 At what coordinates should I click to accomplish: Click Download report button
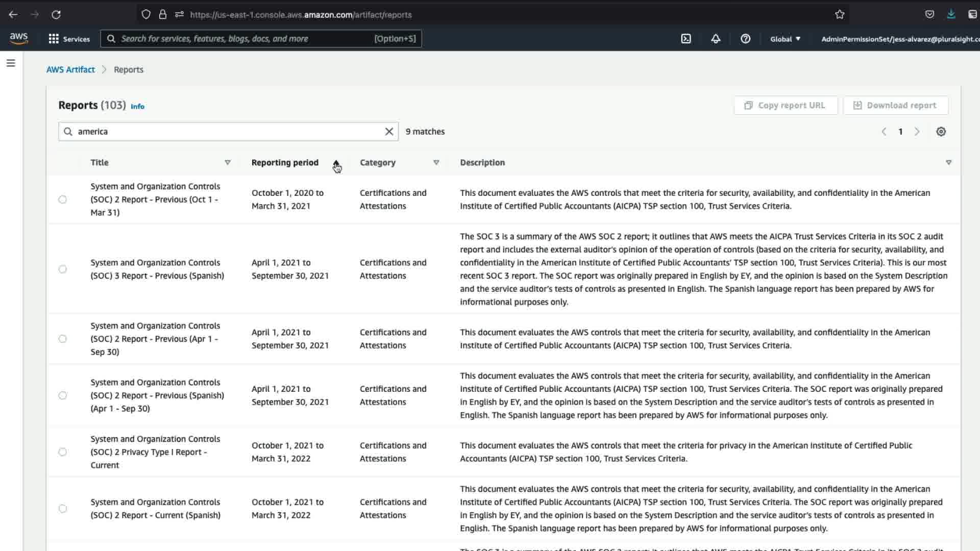pyautogui.click(x=895, y=106)
